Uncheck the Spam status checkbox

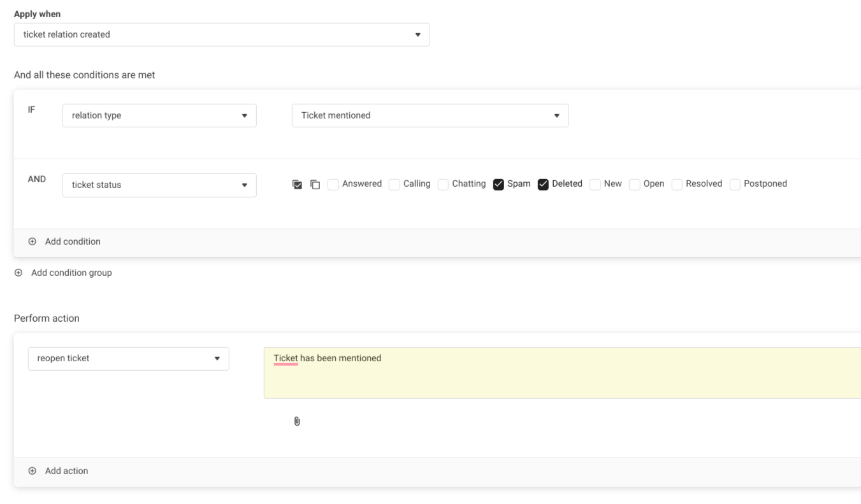pyautogui.click(x=499, y=184)
